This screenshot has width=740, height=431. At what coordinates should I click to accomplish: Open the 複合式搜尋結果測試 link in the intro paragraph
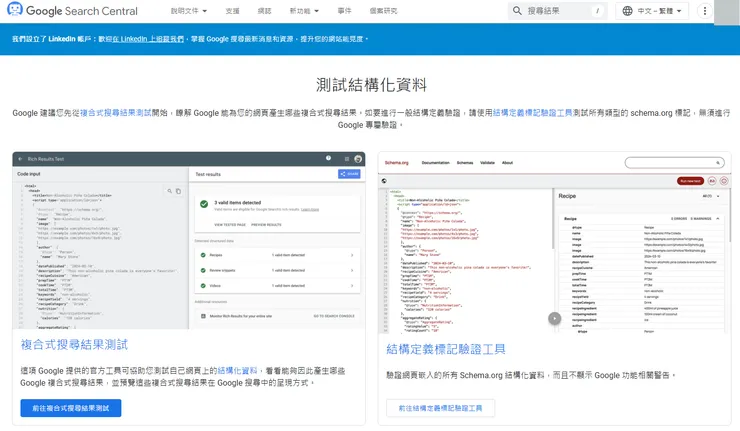coord(116,113)
